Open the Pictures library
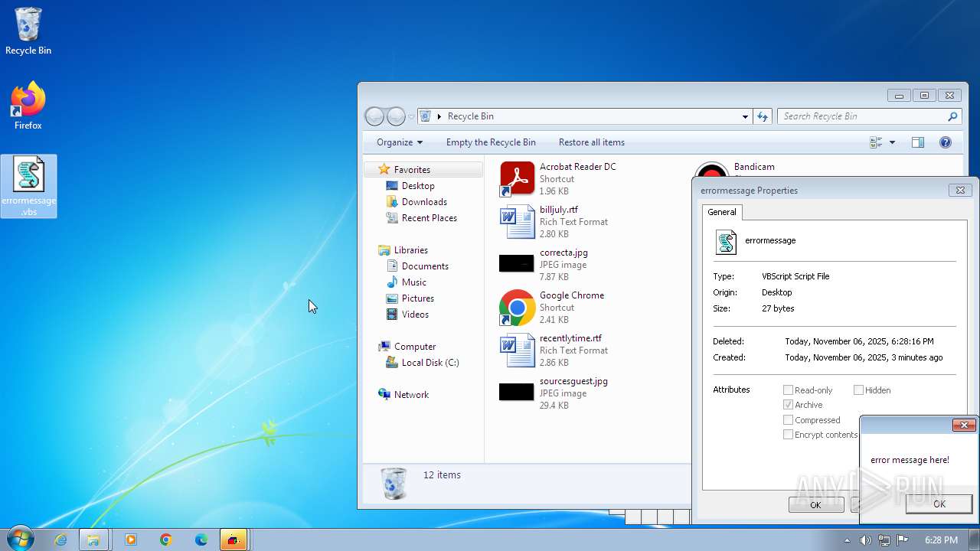 417,298
